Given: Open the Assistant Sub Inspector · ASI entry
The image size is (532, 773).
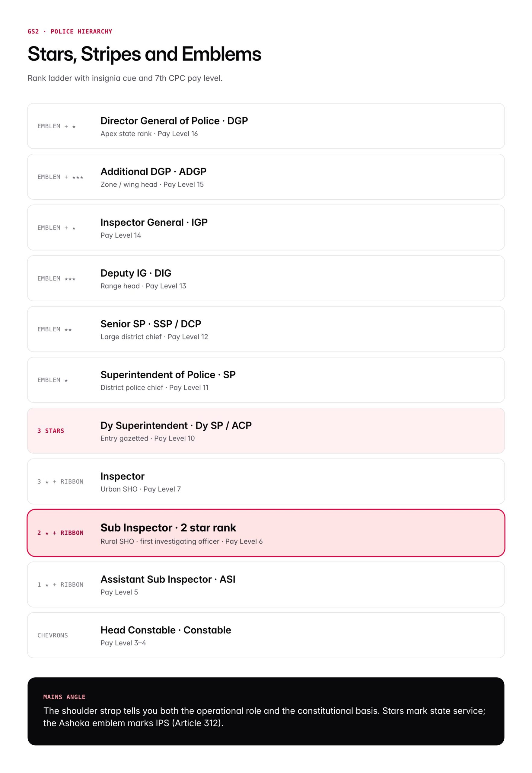Looking at the screenshot, I should point(266,585).
